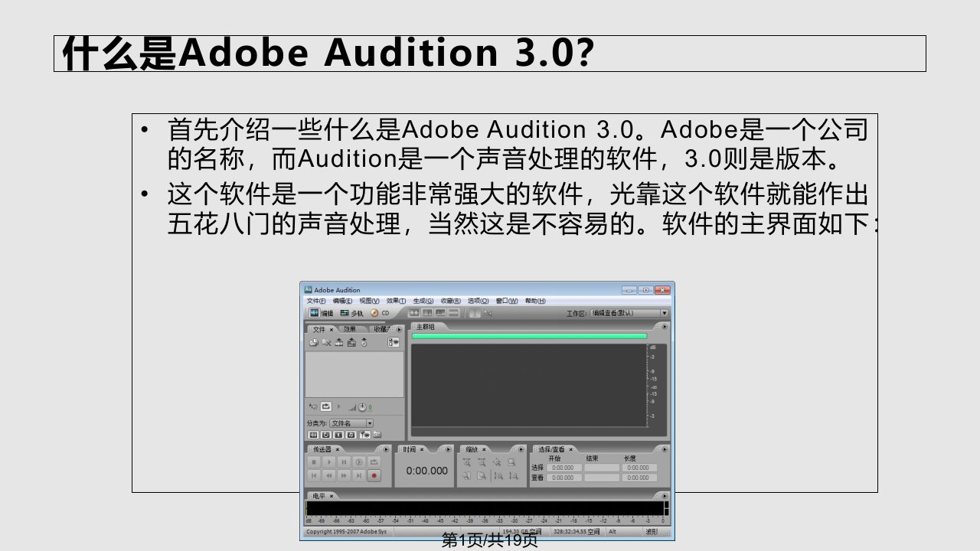The width and height of the screenshot is (980, 551).
Task: Click red Record button in transport panel
Action: tap(374, 476)
